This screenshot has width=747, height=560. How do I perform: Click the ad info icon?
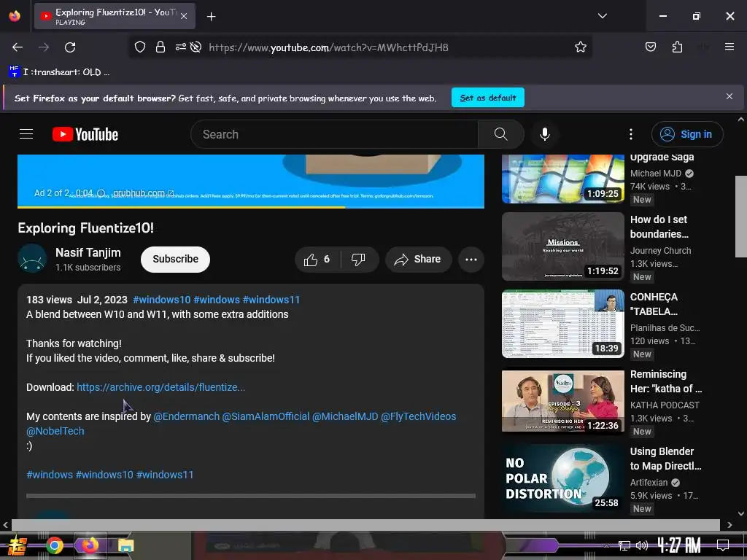click(101, 193)
